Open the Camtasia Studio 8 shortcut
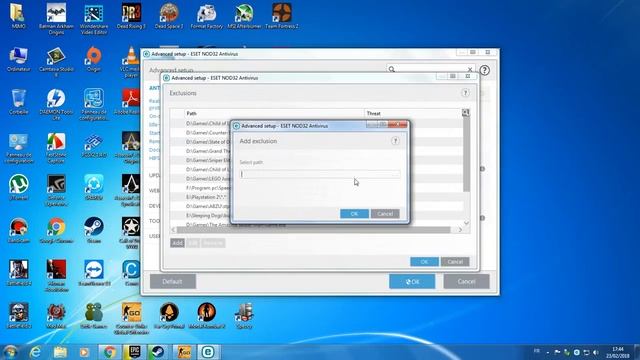The width and height of the screenshot is (640, 360). pyautogui.click(x=56, y=62)
